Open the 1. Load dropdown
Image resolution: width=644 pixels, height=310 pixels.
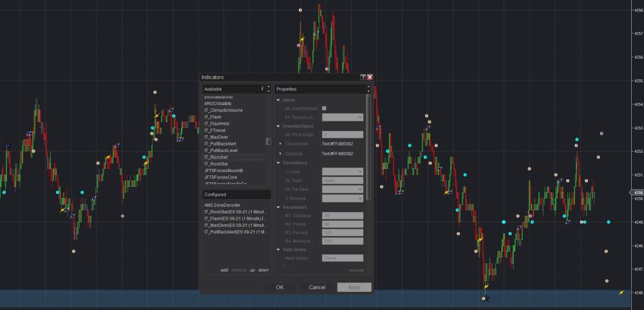[x=343, y=171]
